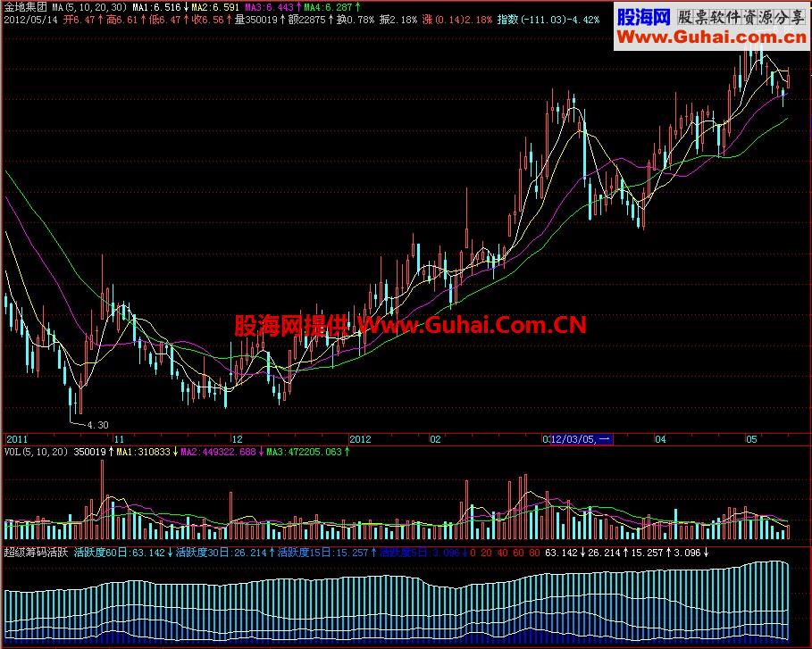Click the amplitude value 振2.18%
This screenshot has width=812, height=649.
(398, 21)
